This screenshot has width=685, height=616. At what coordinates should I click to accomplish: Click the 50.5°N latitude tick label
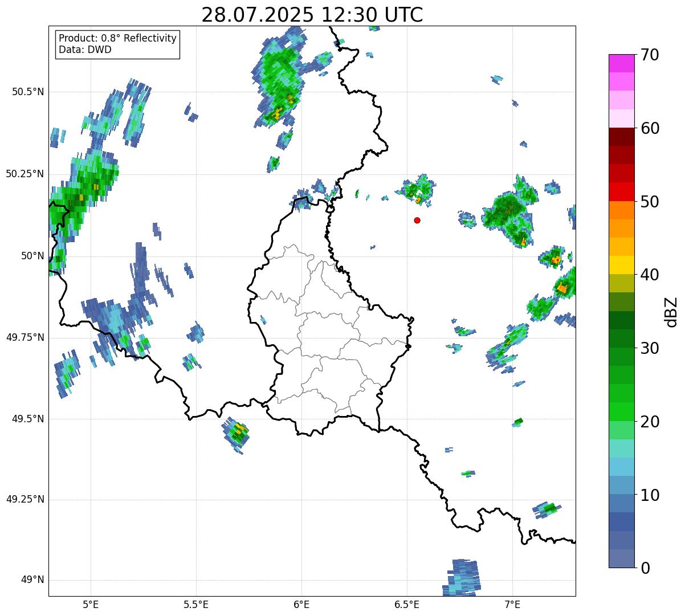click(28, 92)
